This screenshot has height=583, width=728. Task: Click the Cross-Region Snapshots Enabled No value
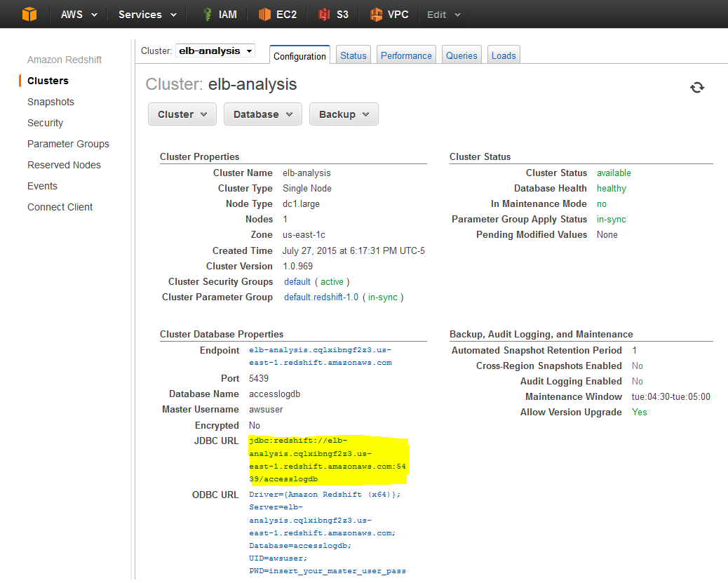tap(637, 366)
